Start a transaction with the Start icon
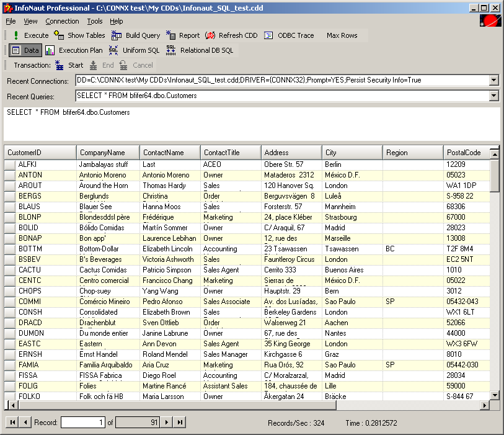This screenshot has width=504, height=435. pos(60,65)
